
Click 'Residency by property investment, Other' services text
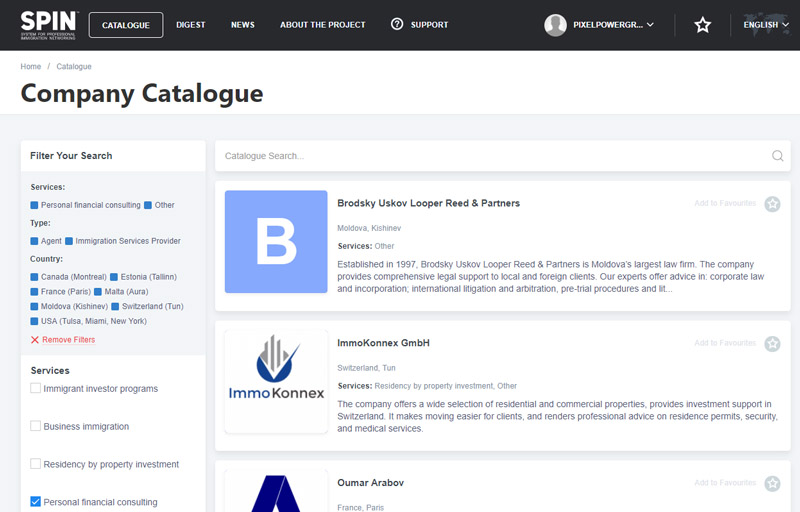pyautogui.click(x=445, y=386)
